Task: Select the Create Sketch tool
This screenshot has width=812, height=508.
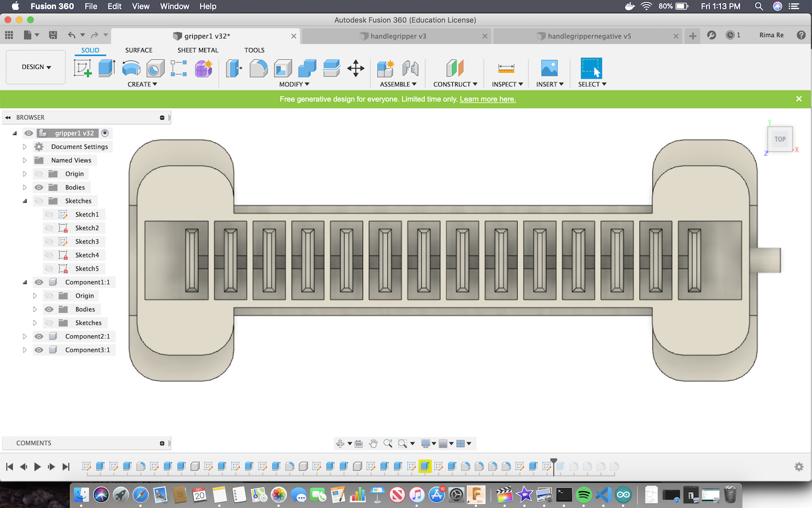Action: (x=82, y=68)
